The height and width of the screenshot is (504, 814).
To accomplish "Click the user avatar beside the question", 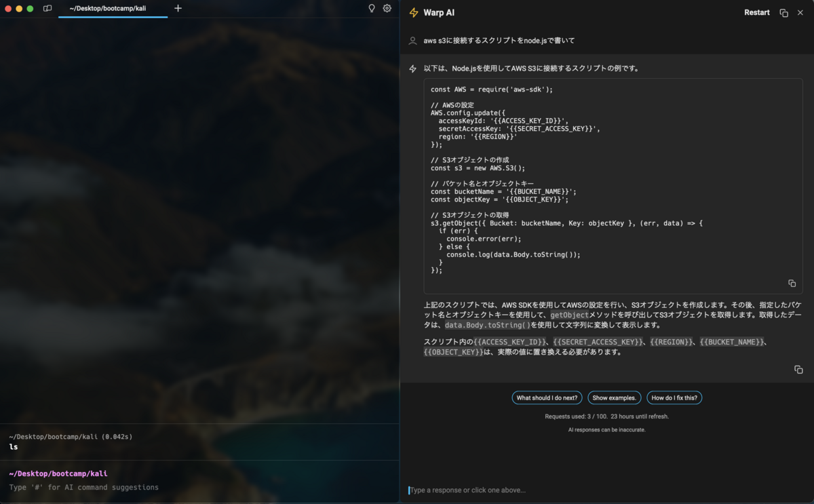I will (x=412, y=41).
